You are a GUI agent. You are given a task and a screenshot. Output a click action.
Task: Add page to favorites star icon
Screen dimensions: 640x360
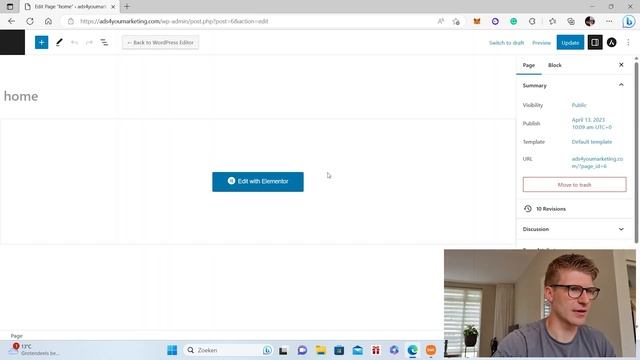coord(456,21)
